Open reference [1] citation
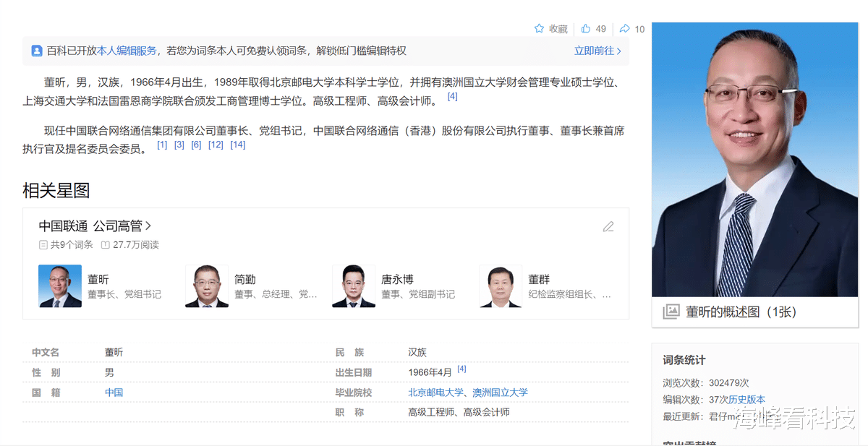 point(162,145)
